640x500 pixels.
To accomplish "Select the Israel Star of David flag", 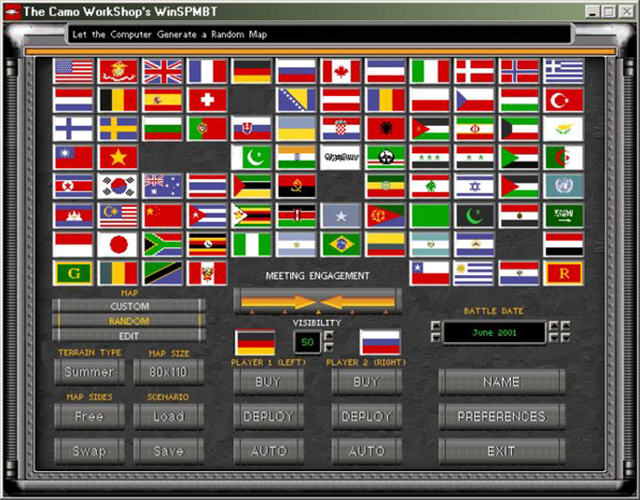I will [474, 186].
